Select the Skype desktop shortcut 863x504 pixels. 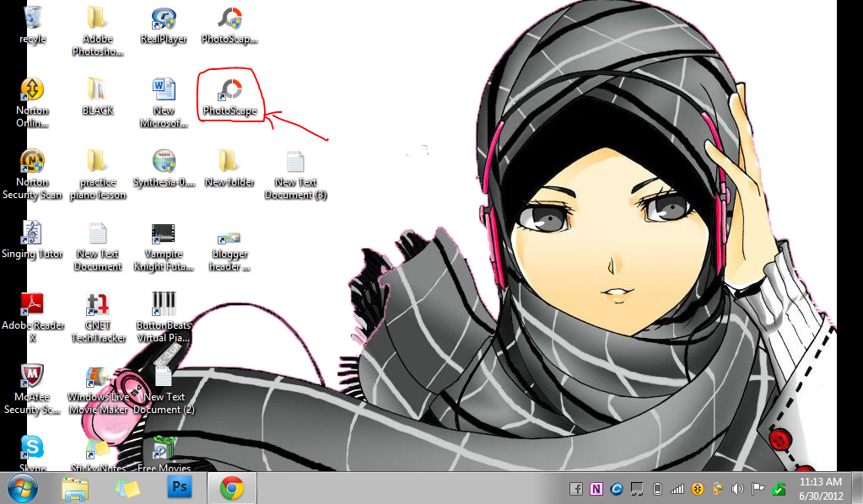point(32,453)
